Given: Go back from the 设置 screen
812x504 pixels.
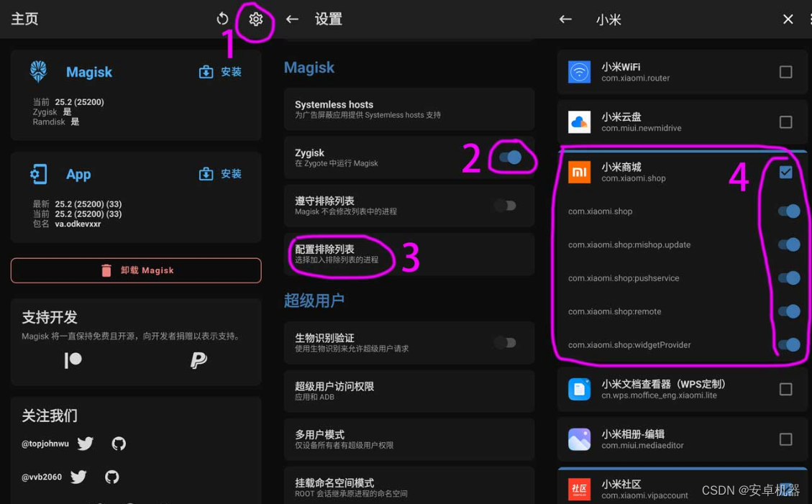Looking at the screenshot, I should point(292,19).
